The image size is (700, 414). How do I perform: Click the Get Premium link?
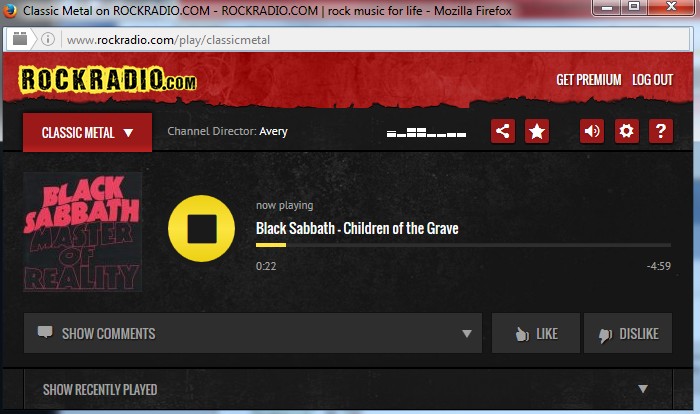(x=588, y=80)
